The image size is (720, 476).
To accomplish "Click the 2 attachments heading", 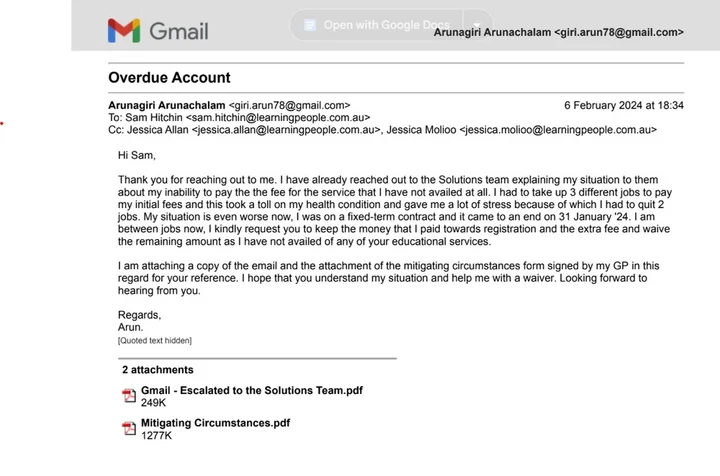I will coord(158,370).
